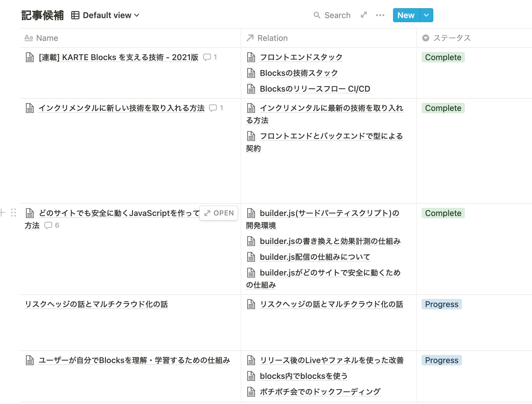The height and width of the screenshot is (404, 532).
Task: Expand the Default view switcher
Action: 105,15
